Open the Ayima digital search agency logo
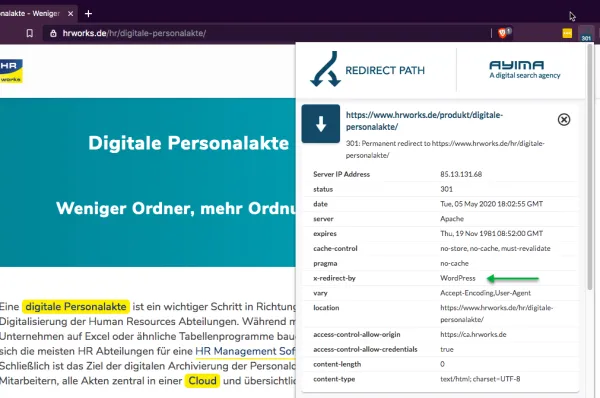 pos(525,70)
